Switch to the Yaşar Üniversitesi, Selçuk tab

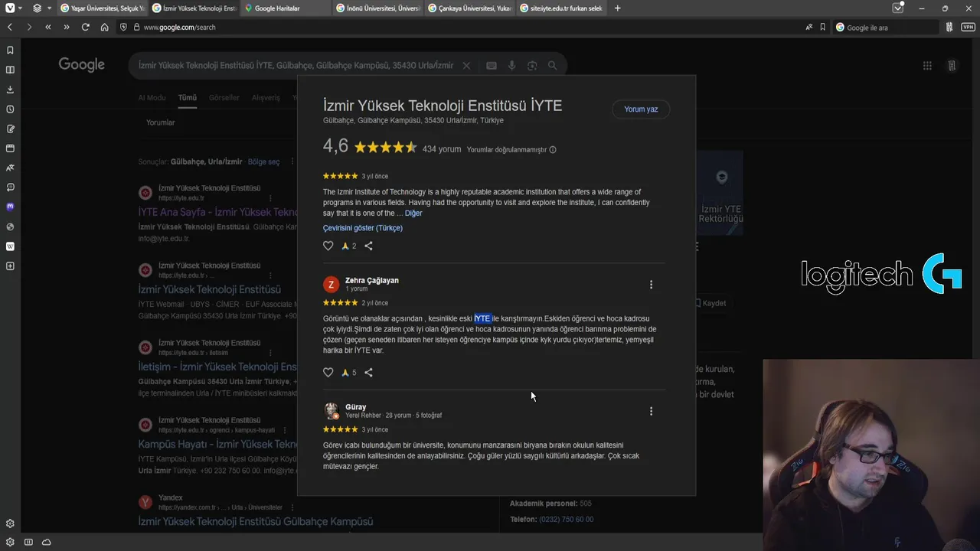coord(101,8)
